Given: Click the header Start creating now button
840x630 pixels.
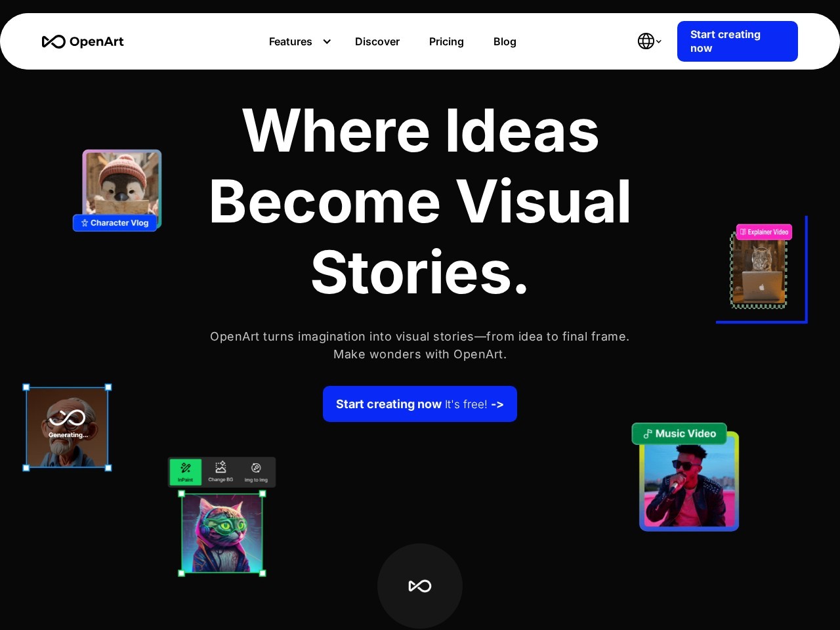Looking at the screenshot, I should (x=737, y=41).
